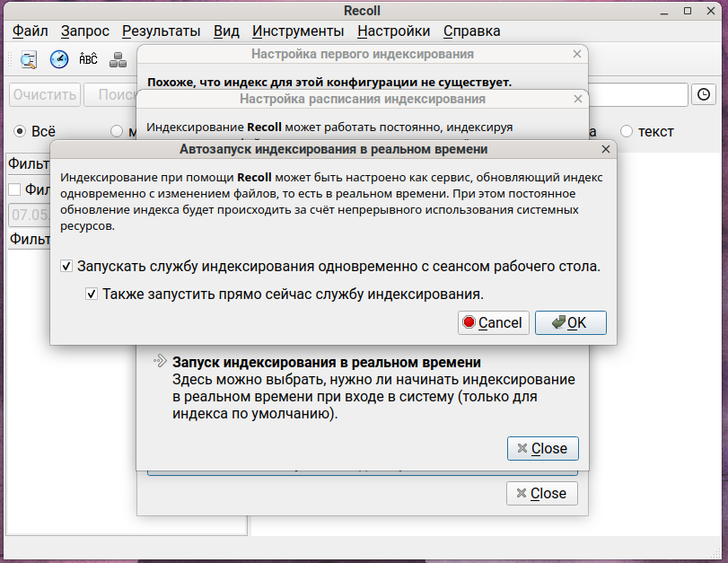Open the Запрос menu
Image resolution: width=728 pixels, height=563 pixels.
tap(85, 31)
